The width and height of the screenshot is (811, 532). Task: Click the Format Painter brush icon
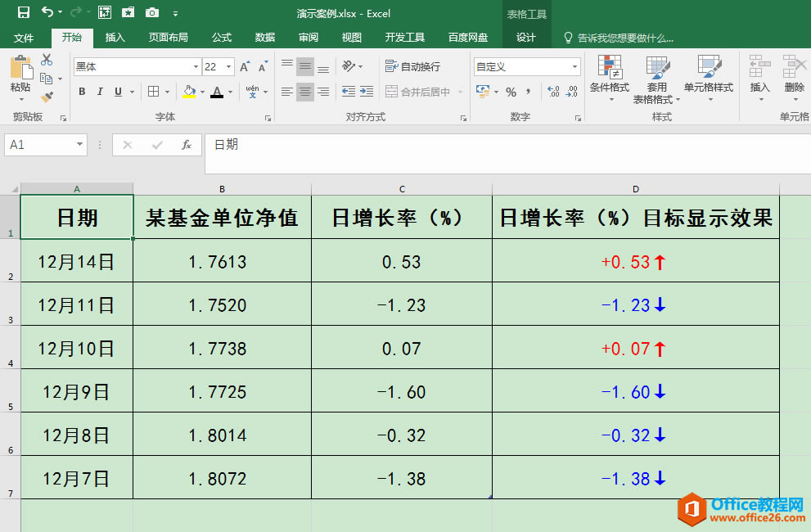(x=47, y=97)
